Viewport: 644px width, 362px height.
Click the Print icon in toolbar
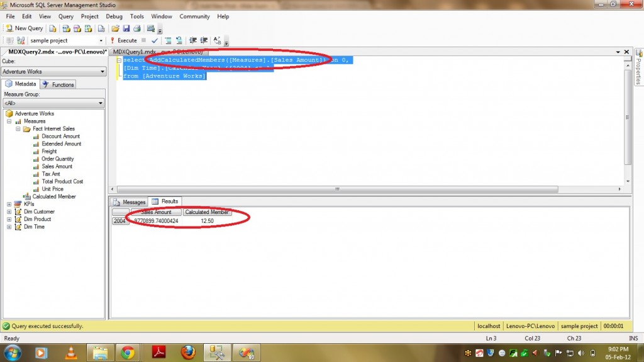coord(136,28)
